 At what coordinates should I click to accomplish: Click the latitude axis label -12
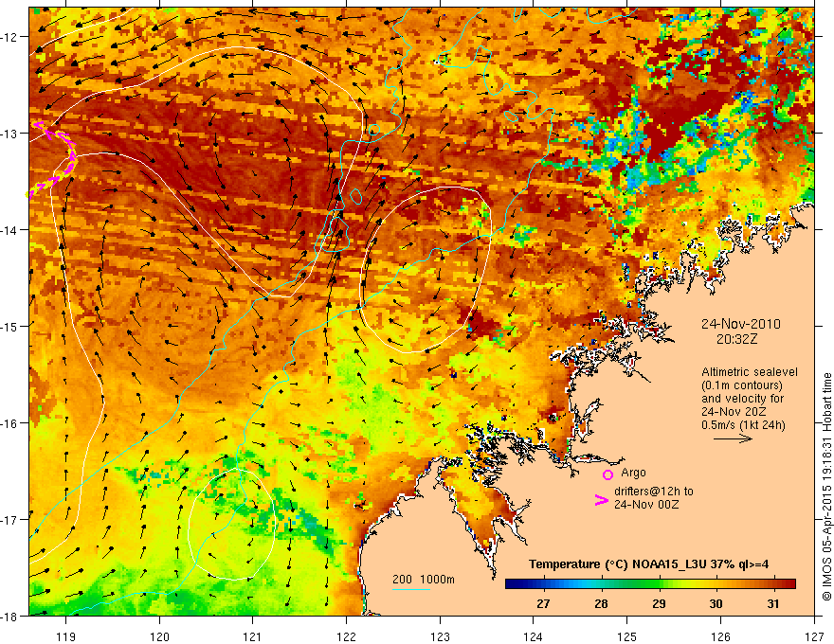tap(9, 37)
